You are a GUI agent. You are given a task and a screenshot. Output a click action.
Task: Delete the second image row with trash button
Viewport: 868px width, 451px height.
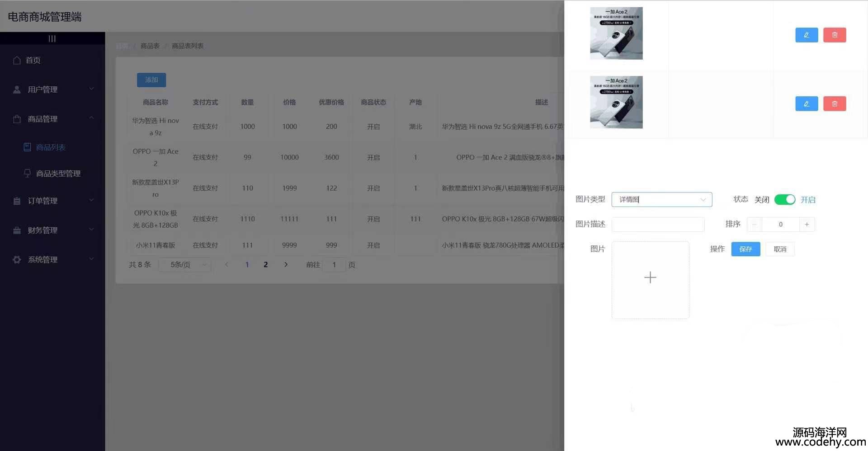[x=835, y=103]
